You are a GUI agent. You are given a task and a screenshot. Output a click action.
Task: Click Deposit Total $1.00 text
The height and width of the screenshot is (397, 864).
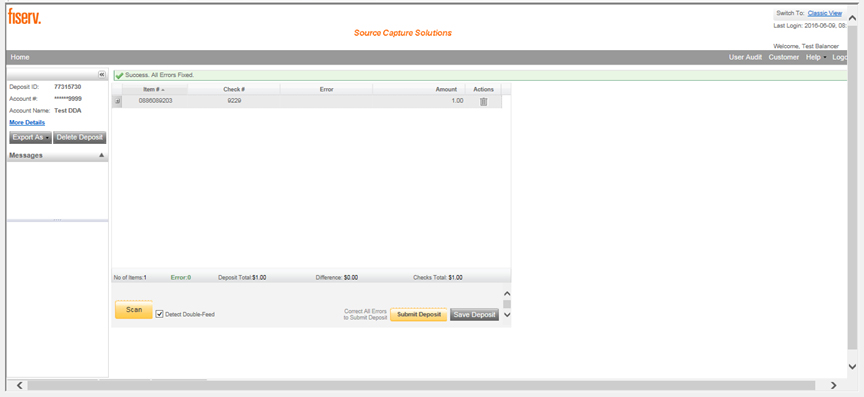click(x=242, y=277)
